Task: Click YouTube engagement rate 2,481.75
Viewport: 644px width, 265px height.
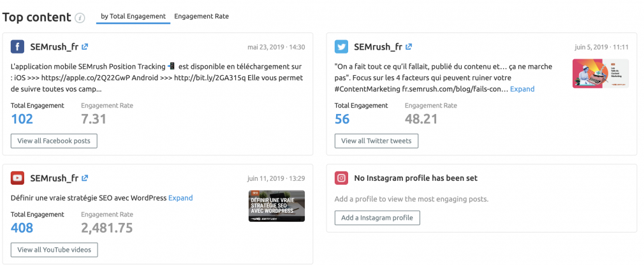Action: coord(106,227)
